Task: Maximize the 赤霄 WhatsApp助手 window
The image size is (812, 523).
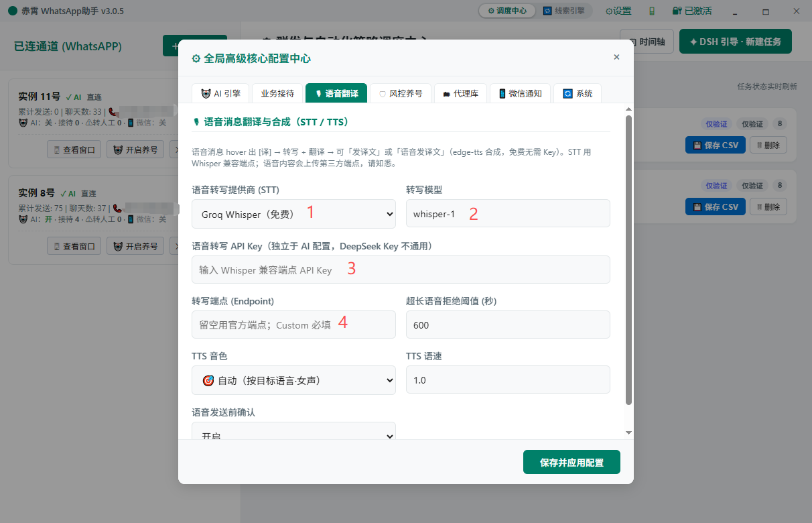Action: click(x=766, y=11)
